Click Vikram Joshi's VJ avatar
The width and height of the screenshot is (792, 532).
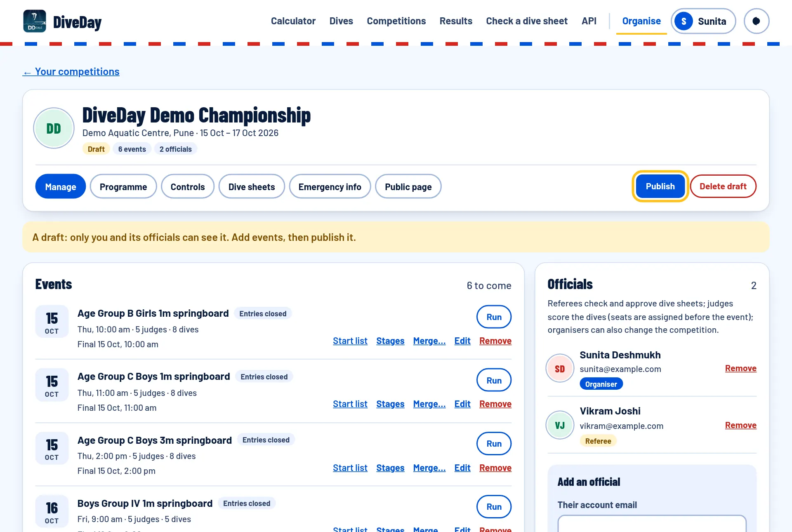click(x=560, y=425)
